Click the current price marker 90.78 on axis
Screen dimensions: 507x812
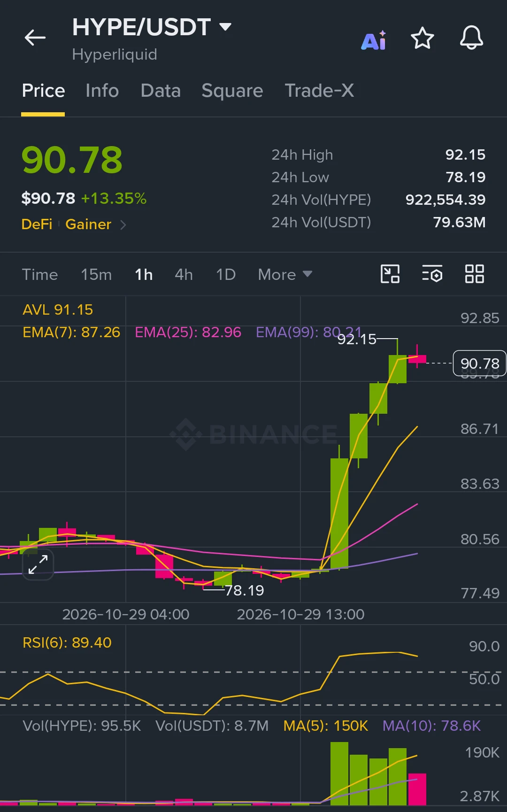(x=480, y=363)
